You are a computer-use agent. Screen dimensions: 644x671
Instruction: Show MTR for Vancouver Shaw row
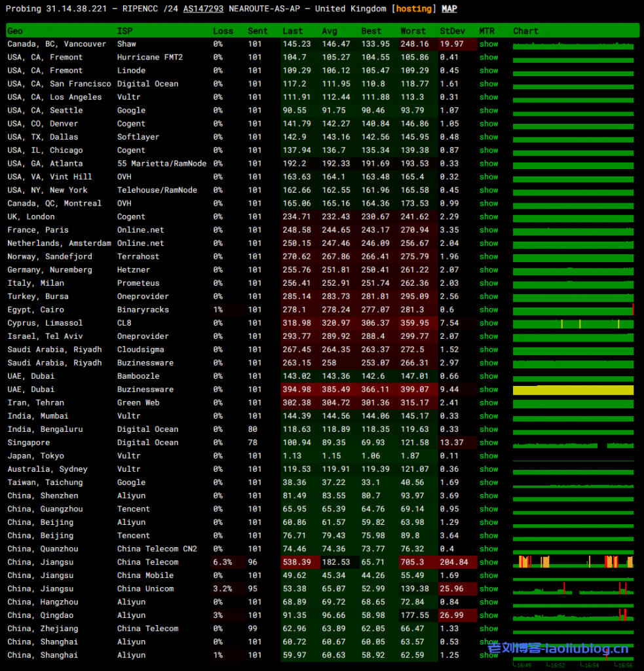click(x=488, y=44)
